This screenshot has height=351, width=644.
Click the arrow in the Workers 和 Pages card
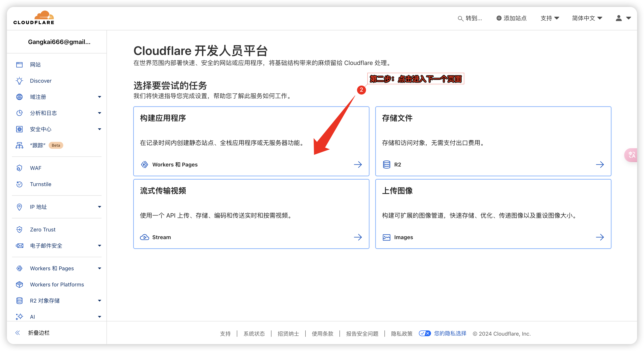click(358, 165)
